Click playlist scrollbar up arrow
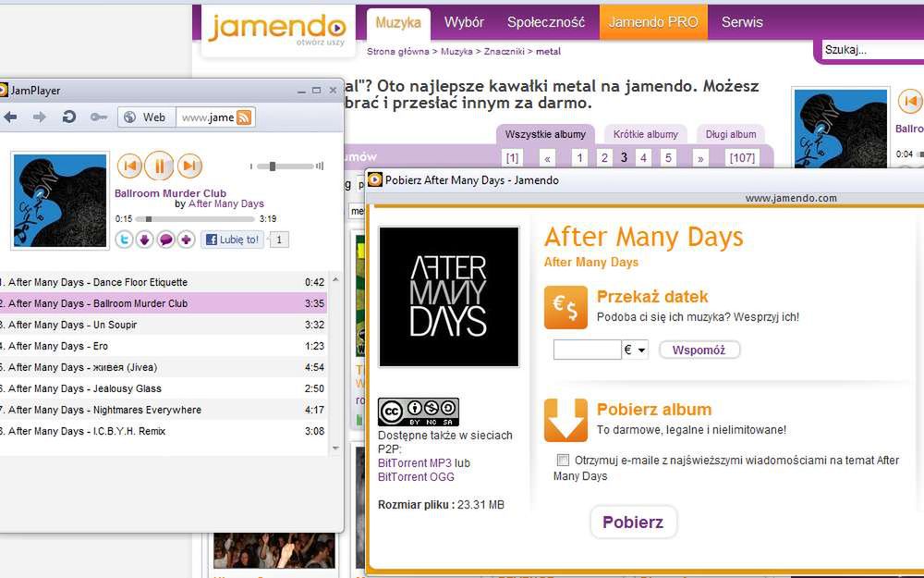Image resolution: width=924 pixels, height=578 pixels. (x=336, y=279)
